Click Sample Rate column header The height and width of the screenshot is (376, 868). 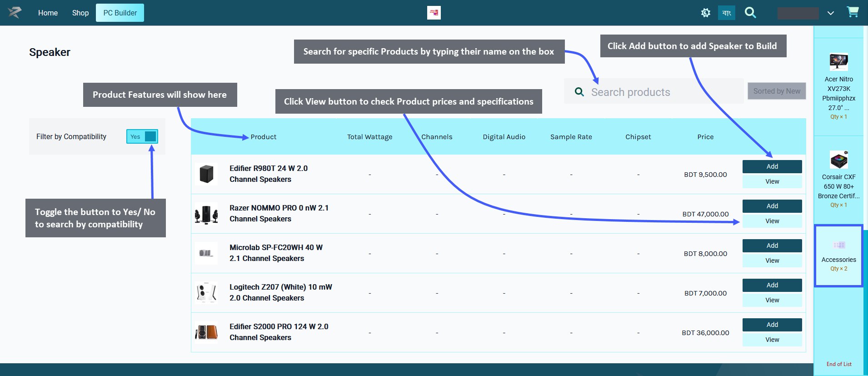click(571, 137)
